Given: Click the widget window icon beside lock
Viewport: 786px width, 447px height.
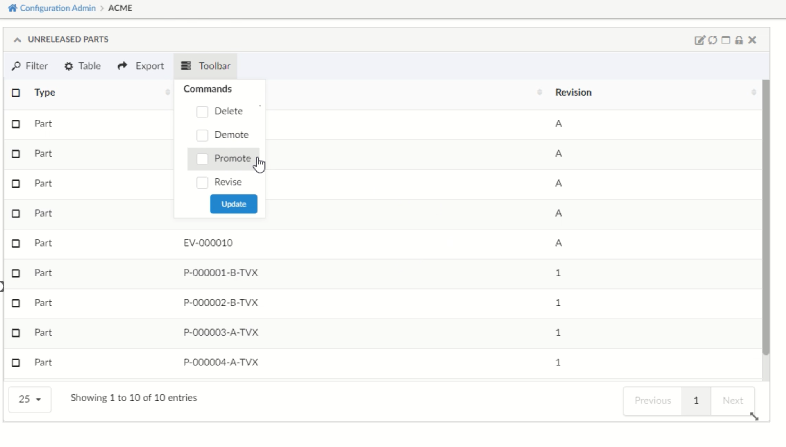Looking at the screenshot, I should 726,40.
